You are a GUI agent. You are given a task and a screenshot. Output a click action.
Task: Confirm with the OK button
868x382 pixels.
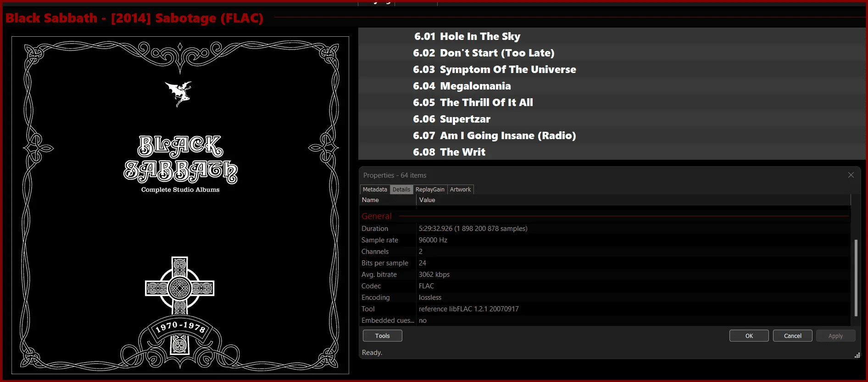(x=749, y=336)
